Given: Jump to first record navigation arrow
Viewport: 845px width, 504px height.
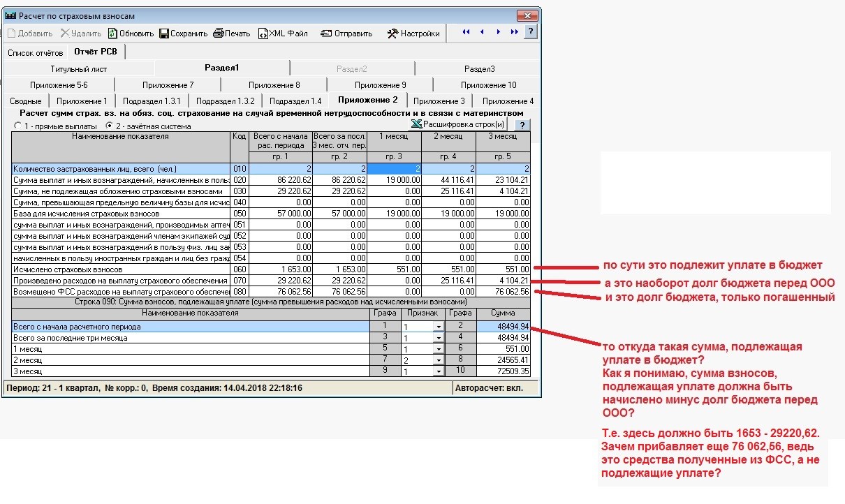Looking at the screenshot, I should (x=466, y=32).
